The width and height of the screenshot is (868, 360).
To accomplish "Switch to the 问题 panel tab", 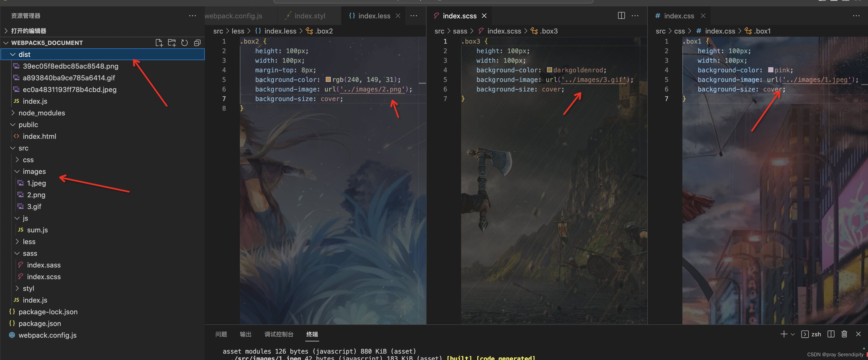I will click(221, 334).
